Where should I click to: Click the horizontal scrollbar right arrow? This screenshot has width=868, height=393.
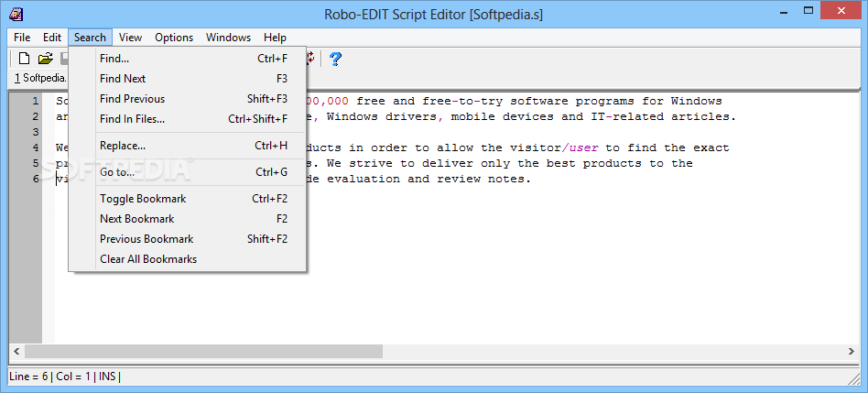tap(852, 352)
